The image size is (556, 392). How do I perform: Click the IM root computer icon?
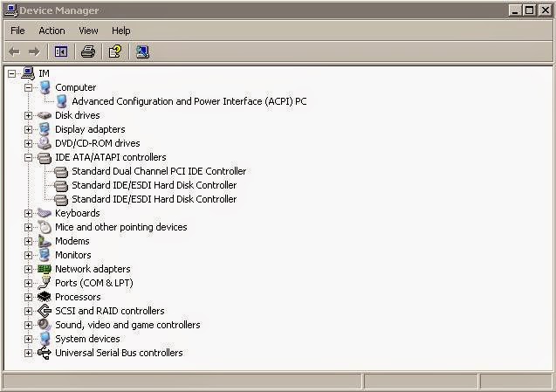click(x=28, y=73)
